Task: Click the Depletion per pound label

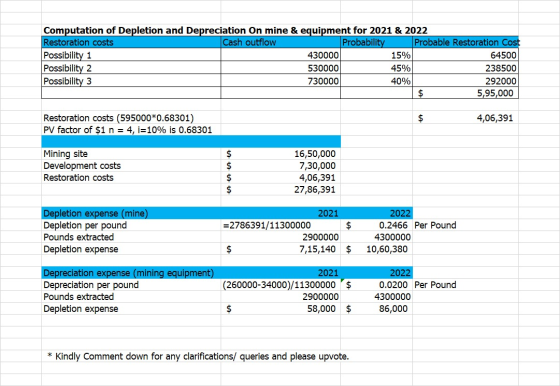Action: (85, 225)
